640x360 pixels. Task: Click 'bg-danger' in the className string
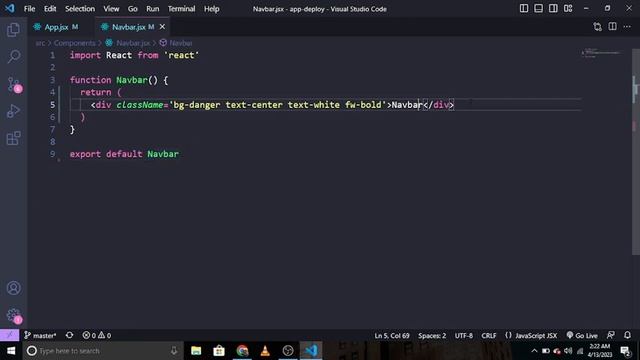click(x=197, y=105)
